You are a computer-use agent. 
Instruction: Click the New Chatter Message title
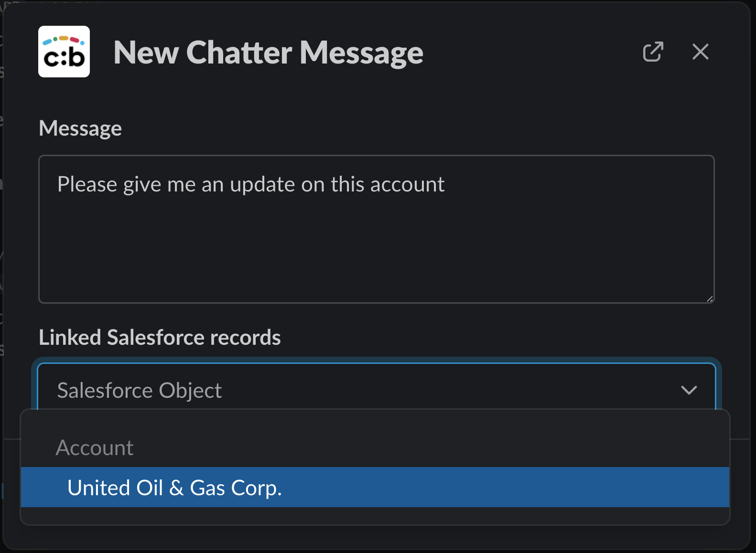268,52
